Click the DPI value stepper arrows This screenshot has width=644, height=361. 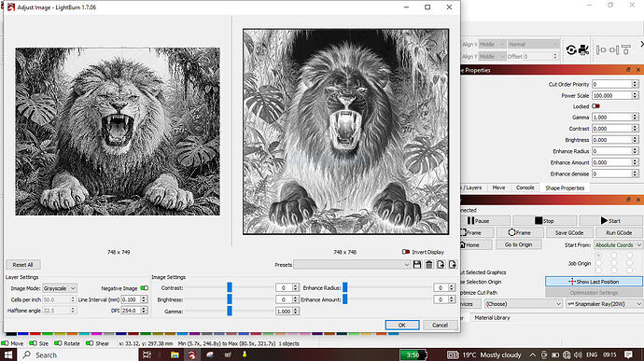click(x=144, y=311)
